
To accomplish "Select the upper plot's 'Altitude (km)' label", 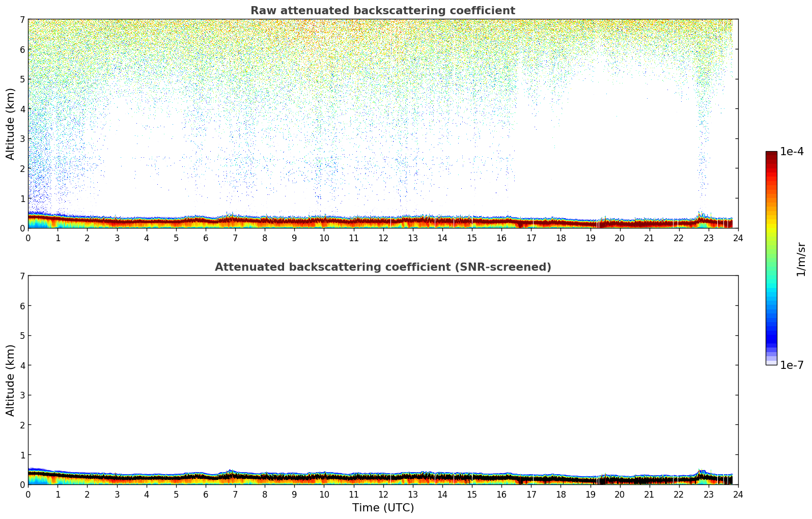I will tap(11, 124).
